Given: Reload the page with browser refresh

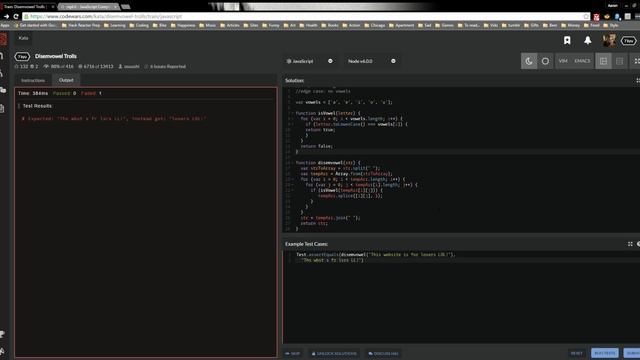Looking at the screenshot, I should [16, 17].
